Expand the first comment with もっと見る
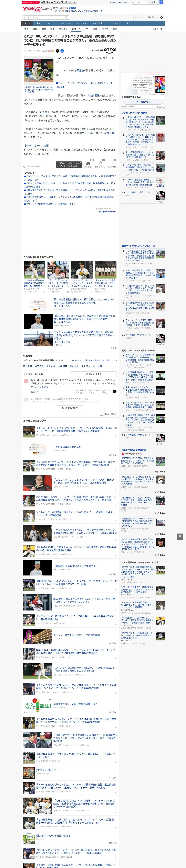 [43, 387]
